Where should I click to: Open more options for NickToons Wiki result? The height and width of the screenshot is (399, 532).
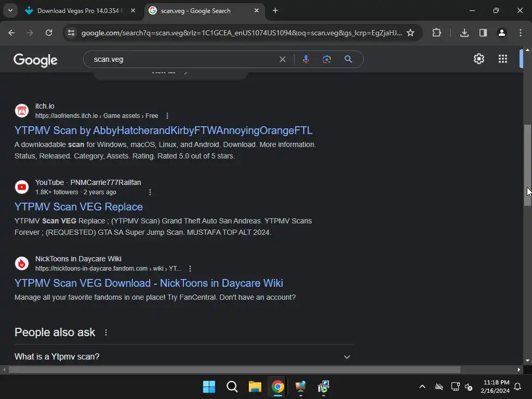pyautogui.click(x=190, y=269)
